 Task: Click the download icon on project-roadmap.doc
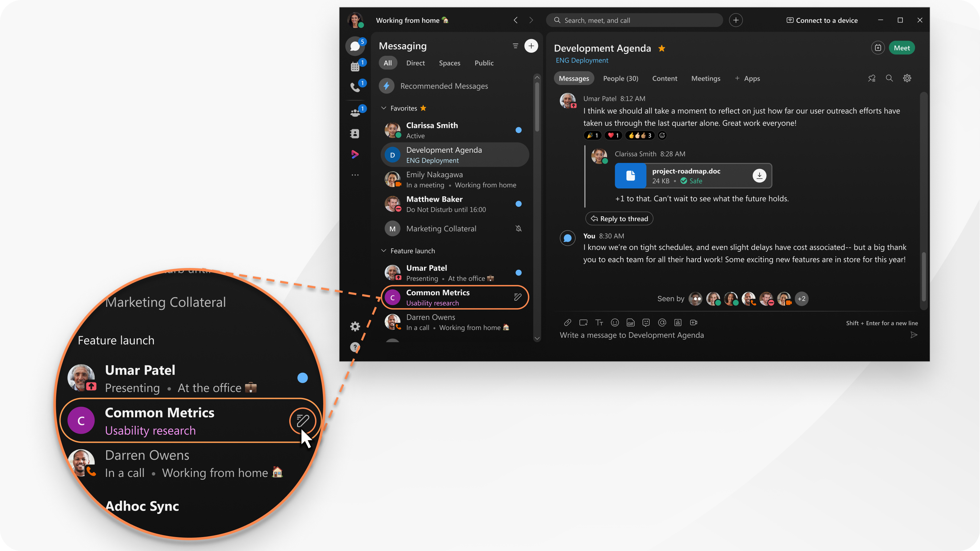click(x=758, y=176)
